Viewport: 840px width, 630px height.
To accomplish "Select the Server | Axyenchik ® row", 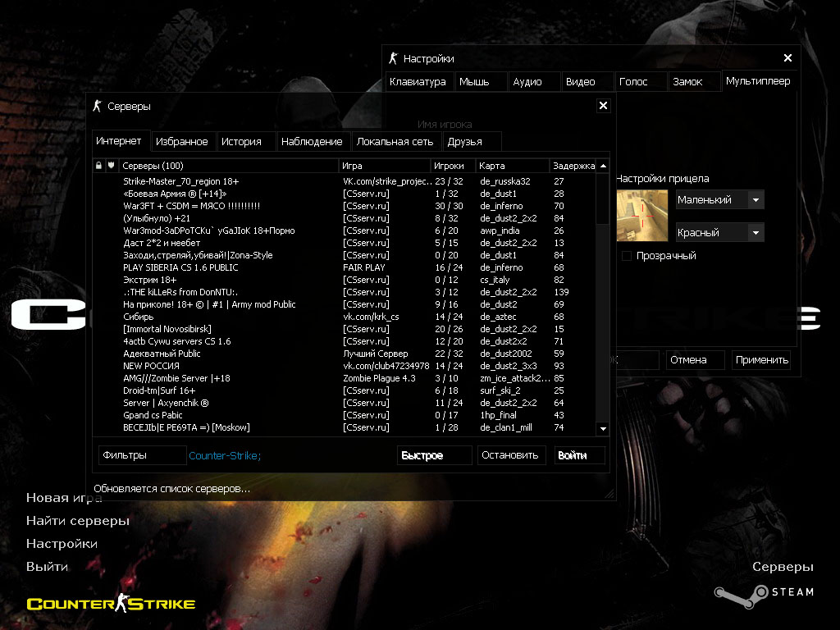I will [344, 404].
